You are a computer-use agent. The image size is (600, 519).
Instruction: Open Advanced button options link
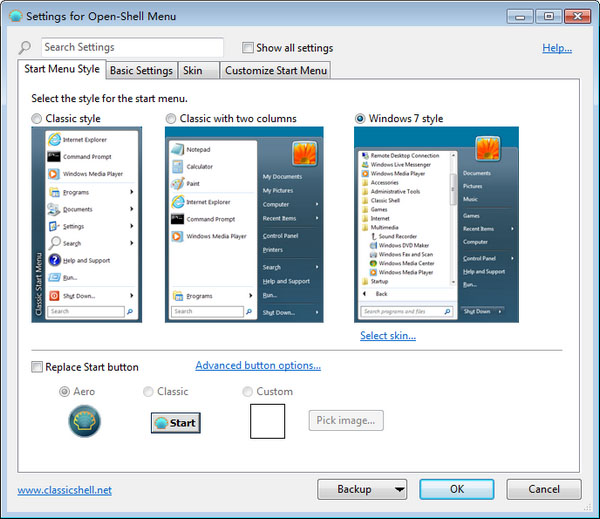258,366
